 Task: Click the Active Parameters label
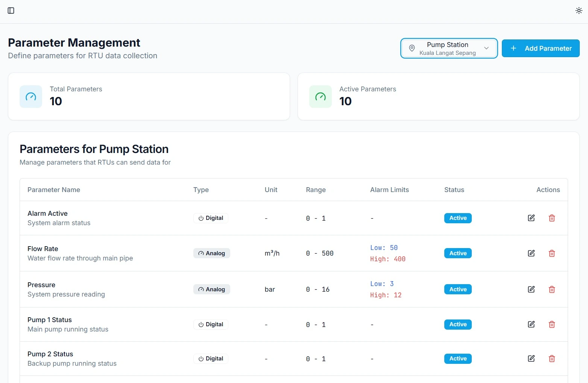(368, 89)
